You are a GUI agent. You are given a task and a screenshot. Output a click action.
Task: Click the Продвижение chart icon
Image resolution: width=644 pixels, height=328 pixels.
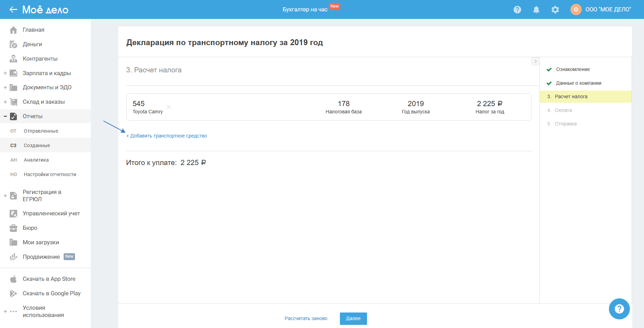pyautogui.click(x=13, y=257)
